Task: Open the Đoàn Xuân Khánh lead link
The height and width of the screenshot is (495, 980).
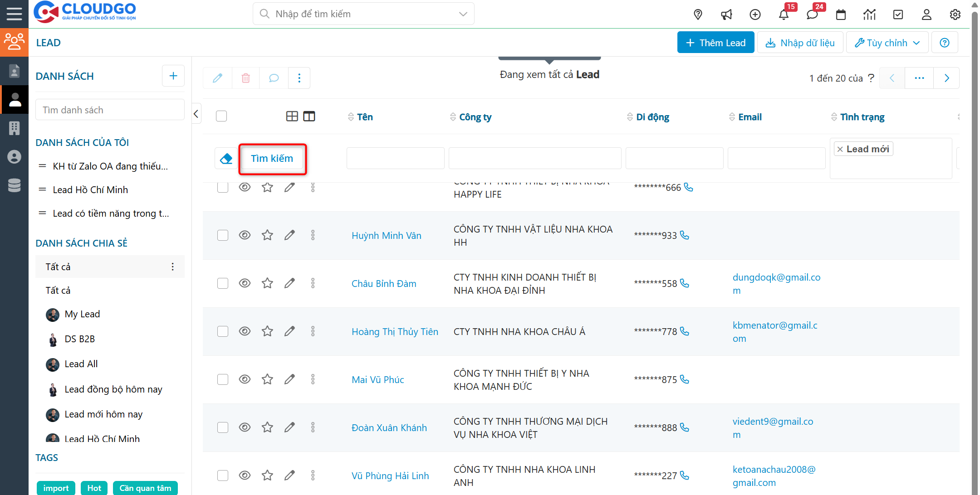Action: click(x=389, y=428)
